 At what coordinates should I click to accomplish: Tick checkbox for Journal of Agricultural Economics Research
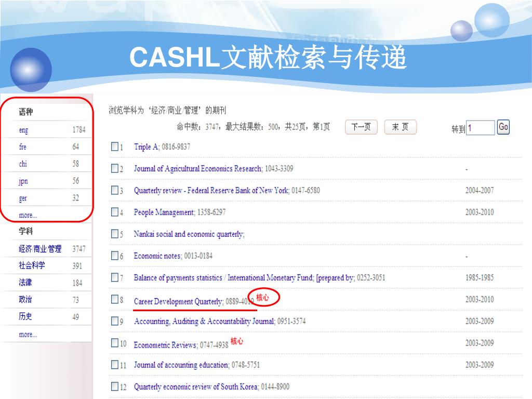coord(115,168)
